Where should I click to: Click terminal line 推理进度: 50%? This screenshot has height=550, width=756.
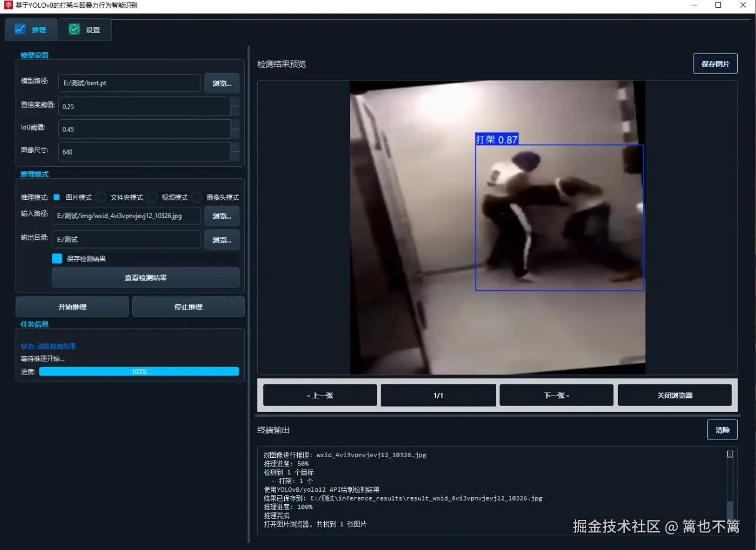[x=285, y=464]
